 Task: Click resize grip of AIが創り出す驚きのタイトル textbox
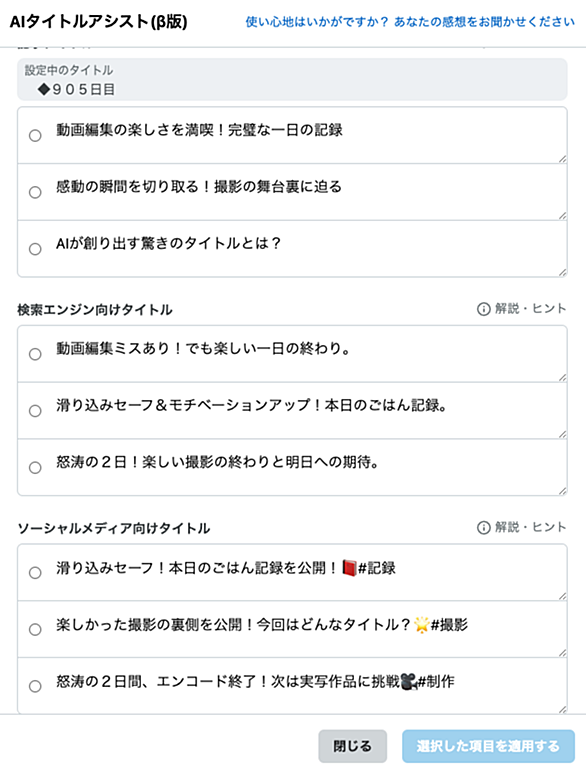pyautogui.click(x=562, y=272)
